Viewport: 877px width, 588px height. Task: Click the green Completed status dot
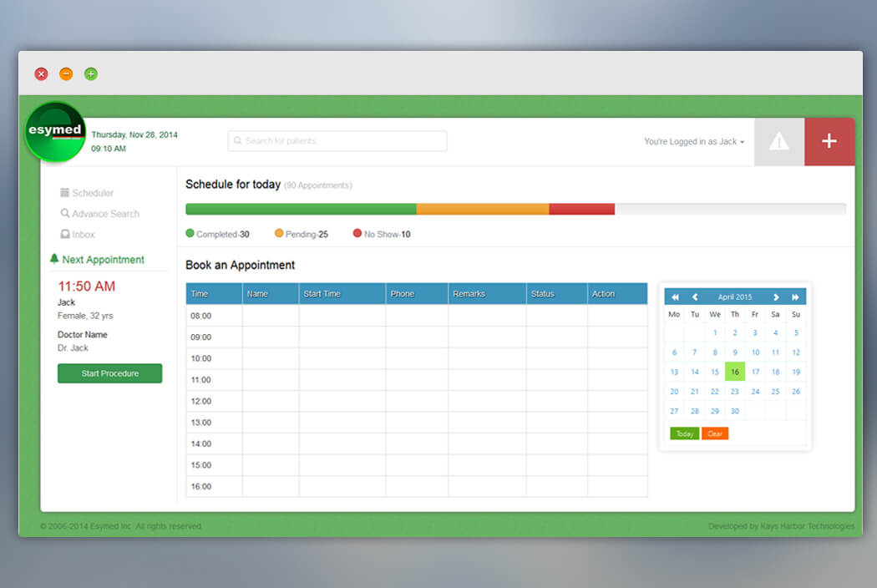(190, 233)
